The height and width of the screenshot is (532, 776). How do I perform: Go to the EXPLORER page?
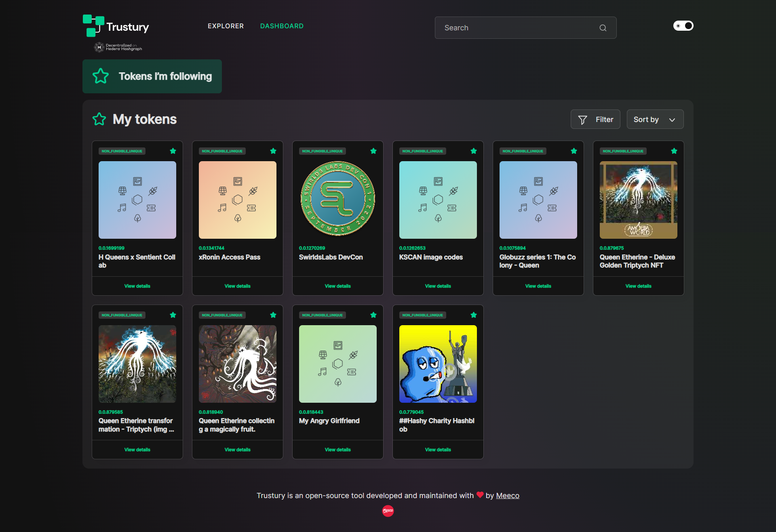tap(226, 26)
